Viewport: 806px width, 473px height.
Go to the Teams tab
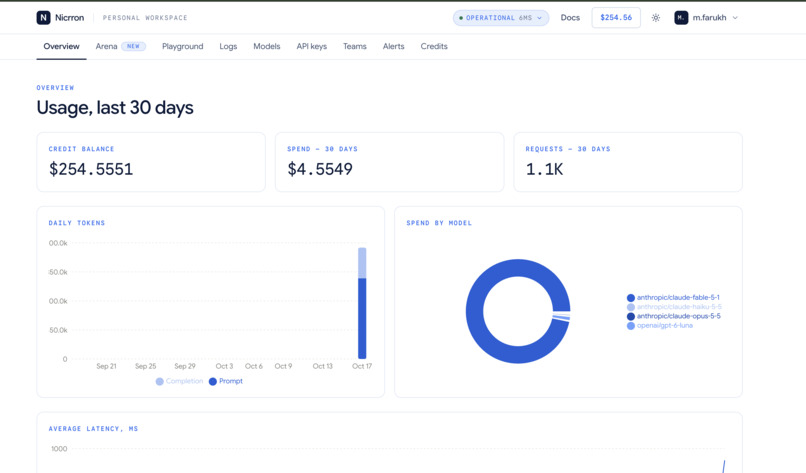[355, 46]
